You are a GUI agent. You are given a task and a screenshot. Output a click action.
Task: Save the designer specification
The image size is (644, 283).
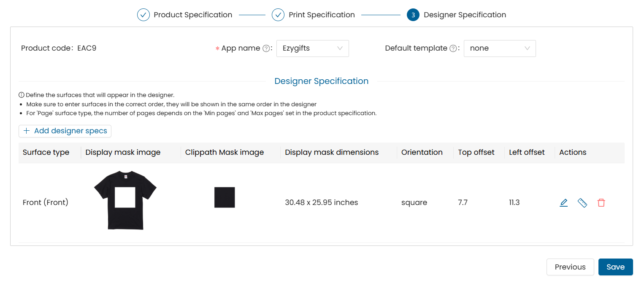tap(615, 267)
